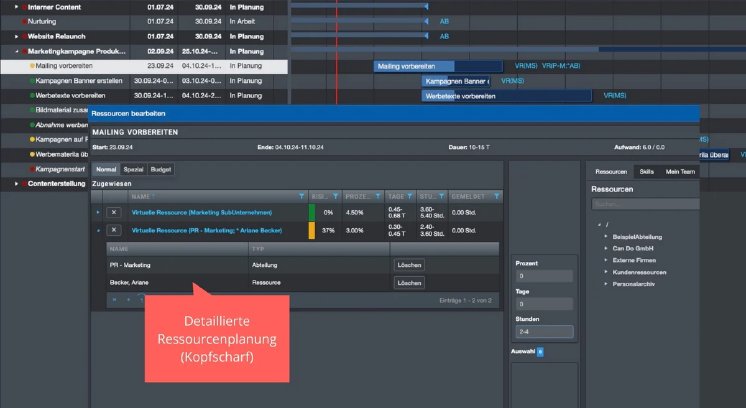
Task: Expand the Website Relaunch project
Action: pos(17,35)
